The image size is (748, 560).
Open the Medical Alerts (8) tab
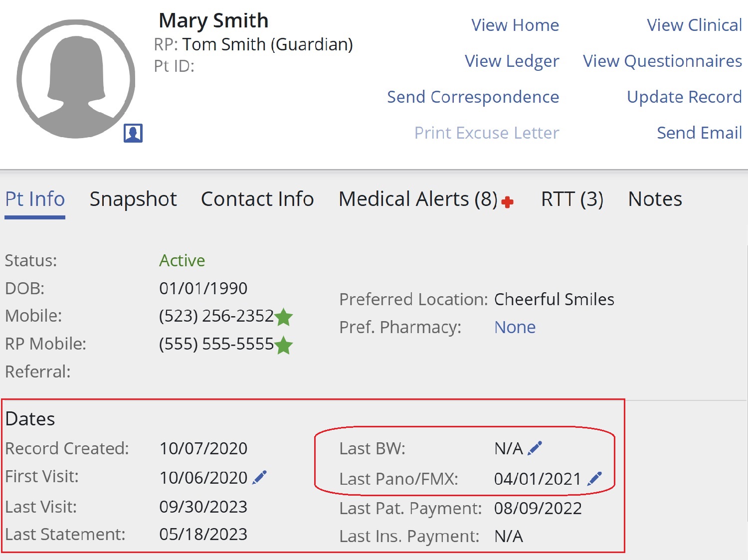[x=418, y=199]
